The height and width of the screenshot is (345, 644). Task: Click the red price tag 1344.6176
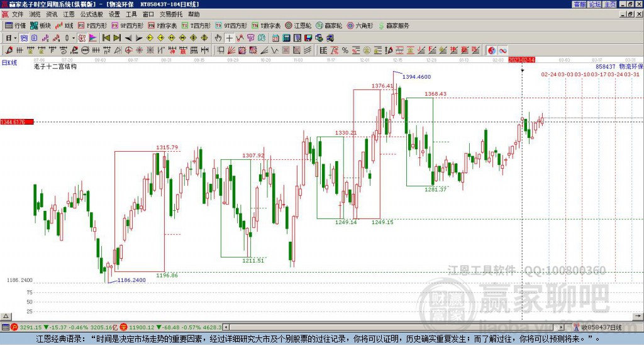tap(17, 122)
